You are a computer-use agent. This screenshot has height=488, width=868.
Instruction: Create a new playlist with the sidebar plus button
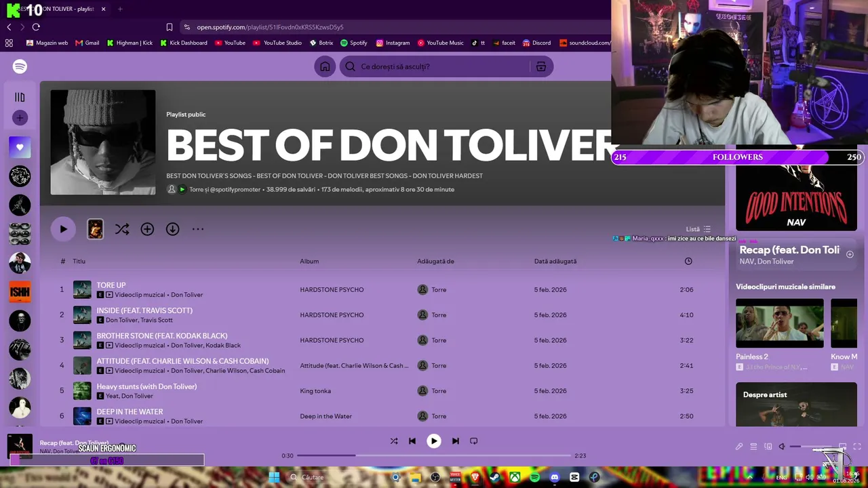20,118
